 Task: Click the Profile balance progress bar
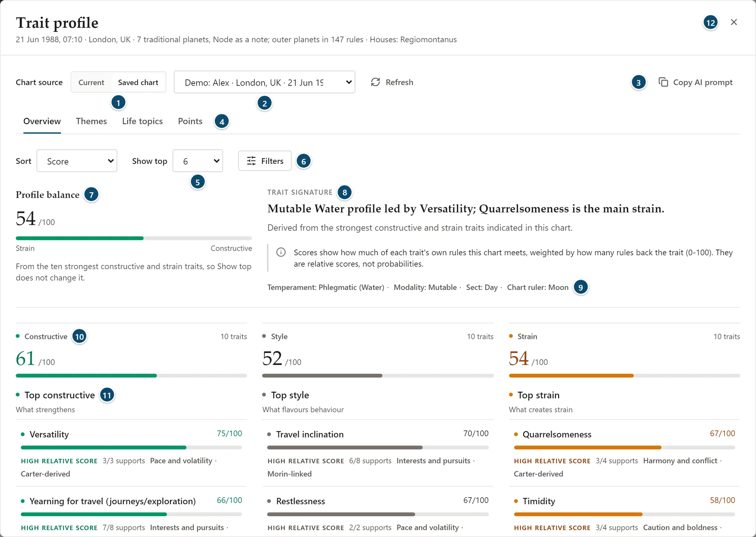pos(134,238)
